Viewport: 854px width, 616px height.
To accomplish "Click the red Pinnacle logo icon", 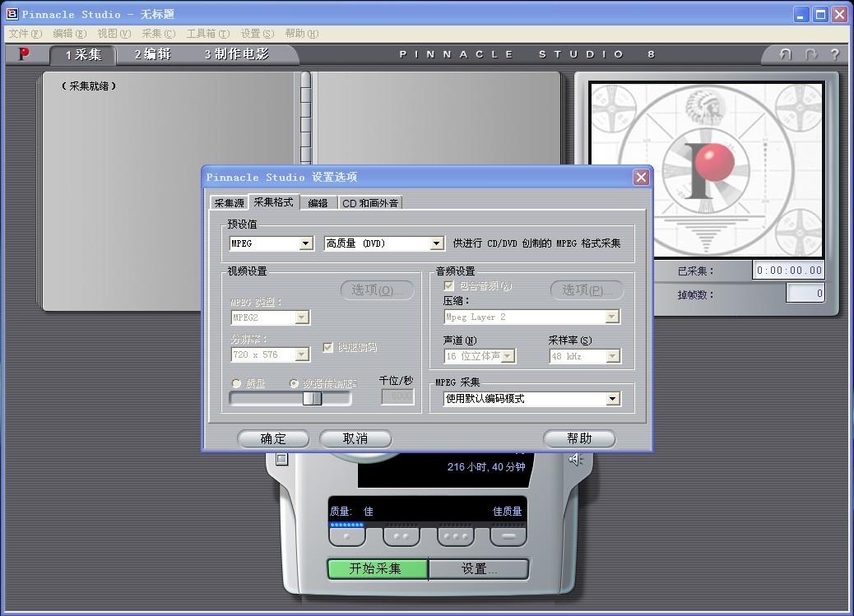I will pyautogui.click(x=24, y=54).
